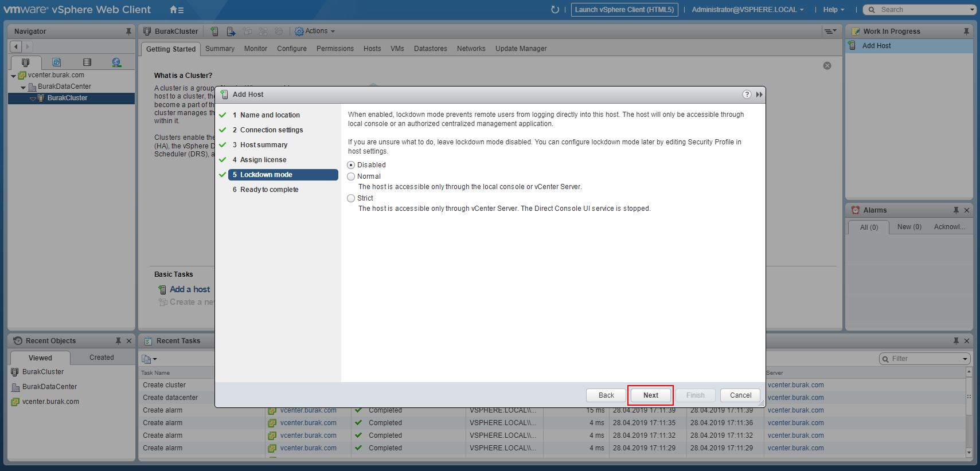Click the Recent Tasks Filter field
This screenshot has width=980, height=471.
(x=924, y=359)
